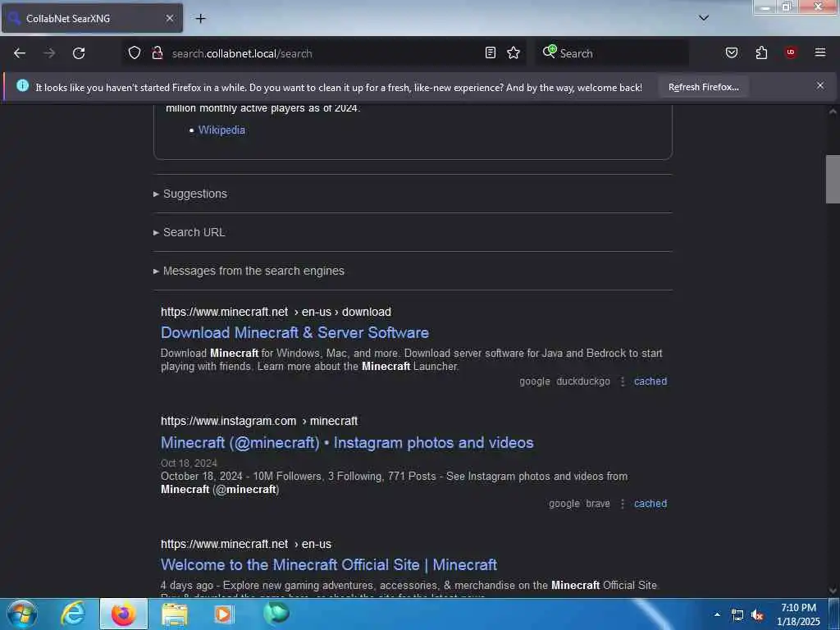Click the muted volume tray icon
The width and height of the screenshot is (840, 630).
[757, 615]
